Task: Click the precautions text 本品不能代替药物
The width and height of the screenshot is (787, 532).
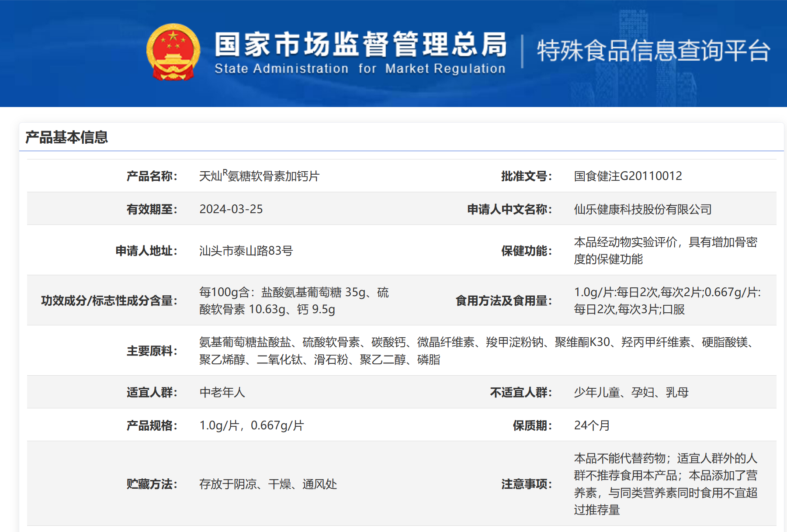Action: [620, 458]
